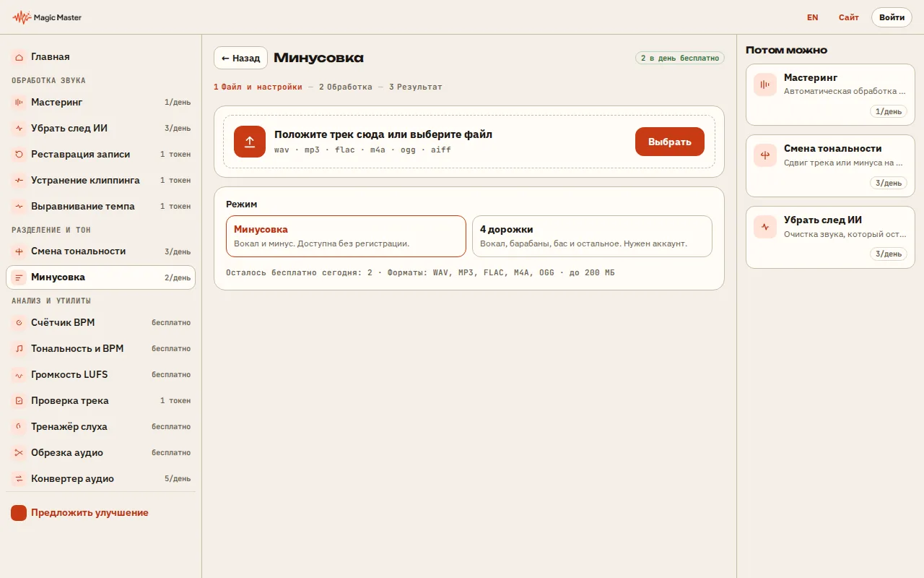Click the sidebar Минусовка icon
924x578 pixels.
pyautogui.click(x=19, y=277)
